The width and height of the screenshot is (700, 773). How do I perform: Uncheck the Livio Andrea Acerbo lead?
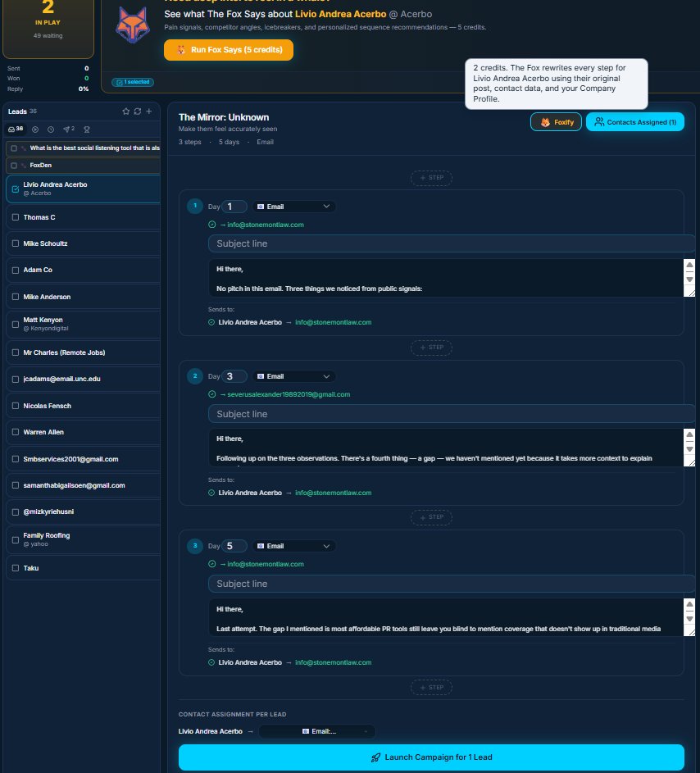pyautogui.click(x=16, y=189)
